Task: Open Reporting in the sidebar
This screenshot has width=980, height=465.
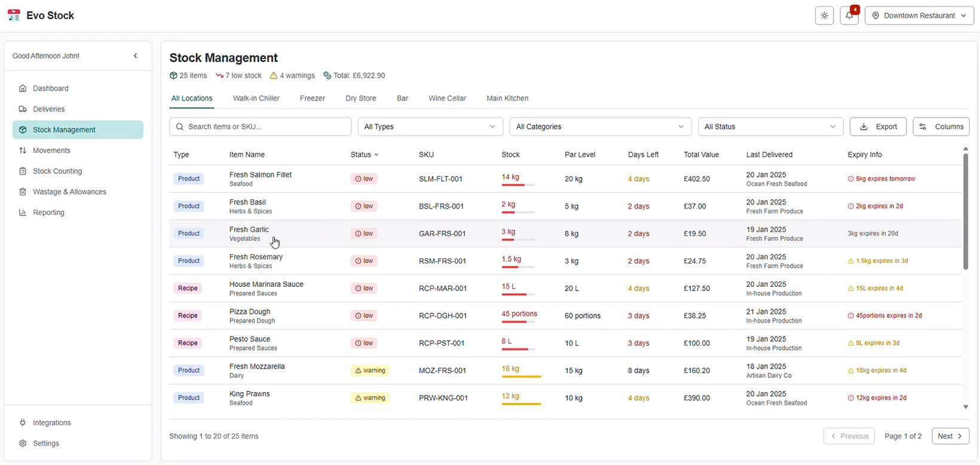Action: click(48, 212)
